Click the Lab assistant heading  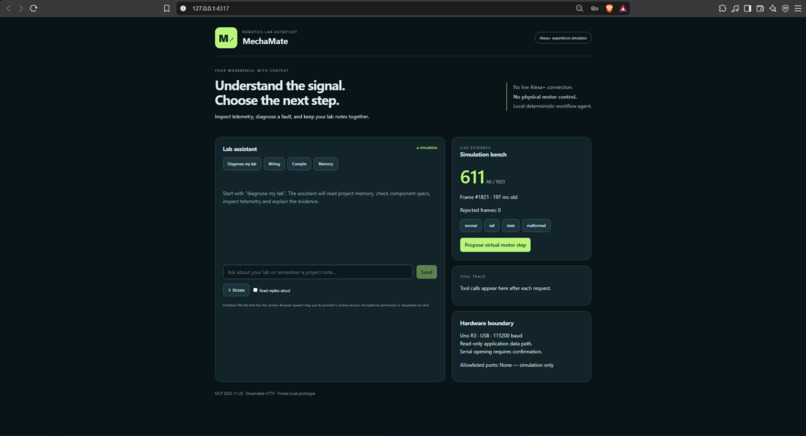[240, 149]
